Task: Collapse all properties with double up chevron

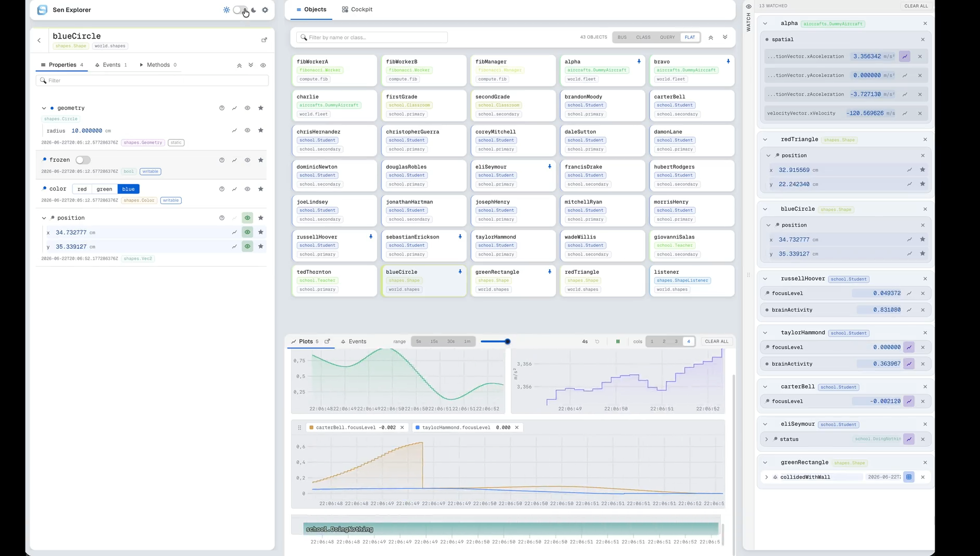Action: click(x=240, y=66)
